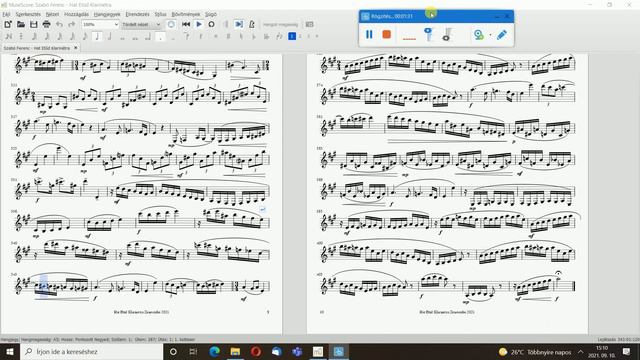Toggle the augmentation dot button
Viewport: 640px width, 360px height.
161,36
